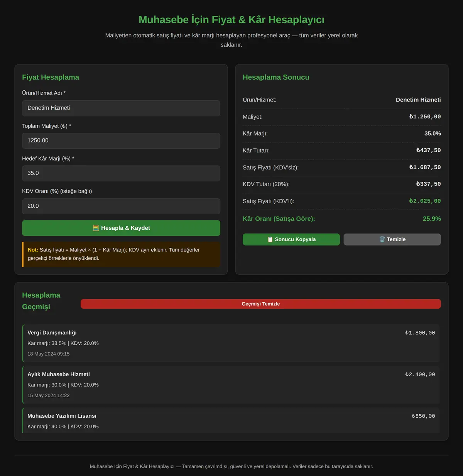Clear history with Geçmişi Temizle

261,304
